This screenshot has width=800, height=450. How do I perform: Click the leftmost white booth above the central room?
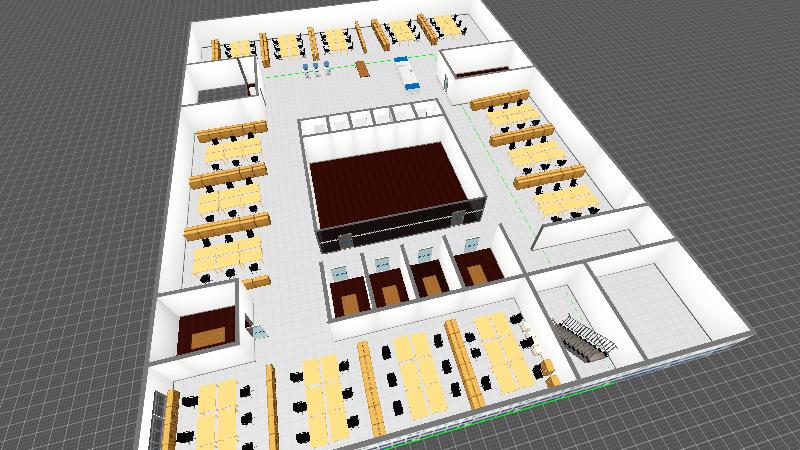click(x=317, y=126)
